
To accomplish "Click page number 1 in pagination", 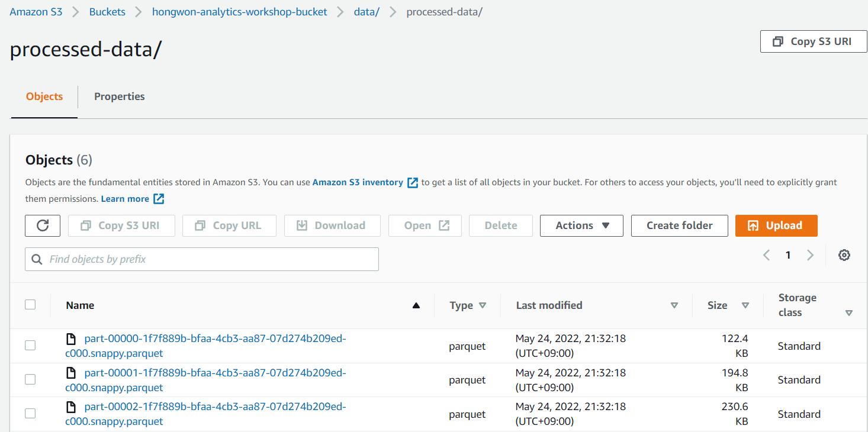I will pyautogui.click(x=788, y=255).
